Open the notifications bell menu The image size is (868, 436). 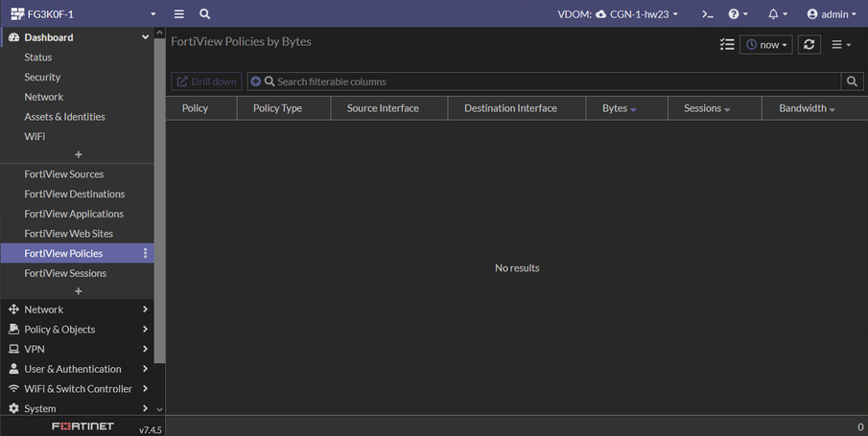pyautogui.click(x=777, y=14)
